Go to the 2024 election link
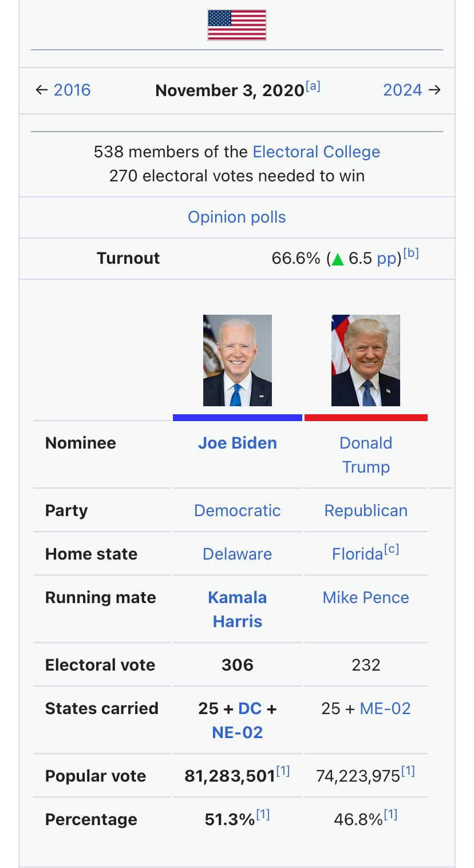Screen dimensions: 474x868 402,90
